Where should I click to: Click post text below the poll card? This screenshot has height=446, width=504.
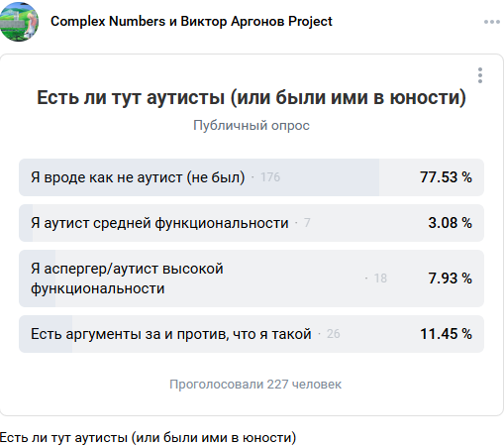tap(148, 438)
